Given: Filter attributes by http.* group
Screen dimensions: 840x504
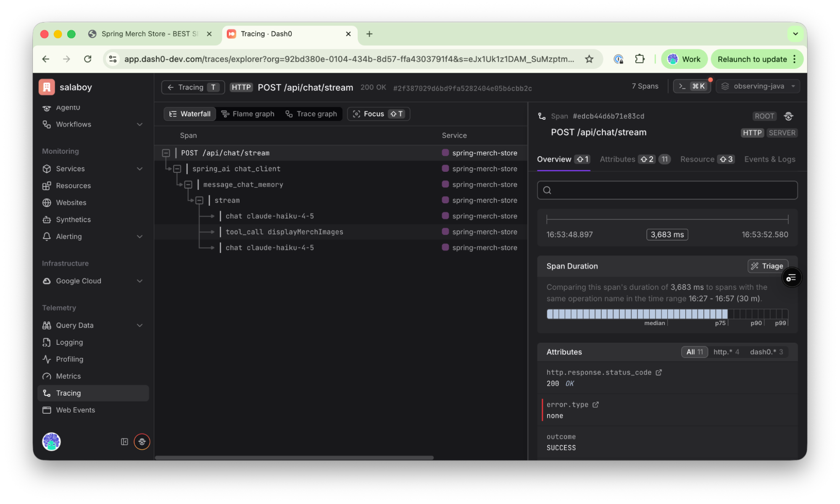Looking at the screenshot, I should 726,352.
